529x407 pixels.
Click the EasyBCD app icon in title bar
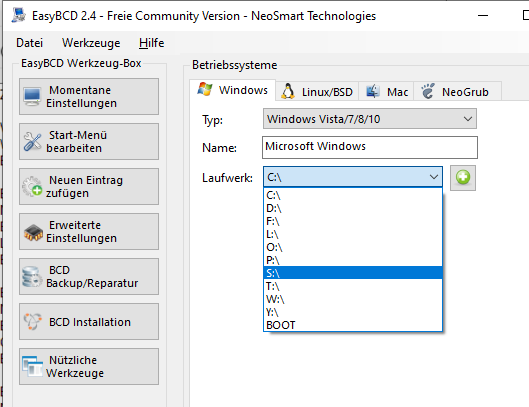[19, 16]
